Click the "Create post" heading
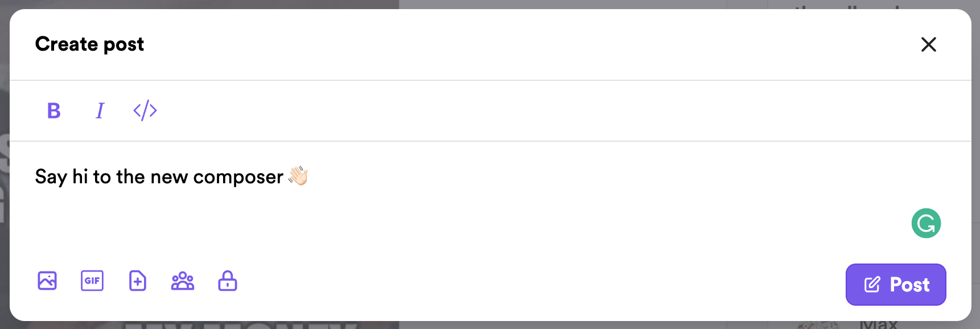Image resolution: width=980 pixels, height=329 pixels. coord(89,44)
